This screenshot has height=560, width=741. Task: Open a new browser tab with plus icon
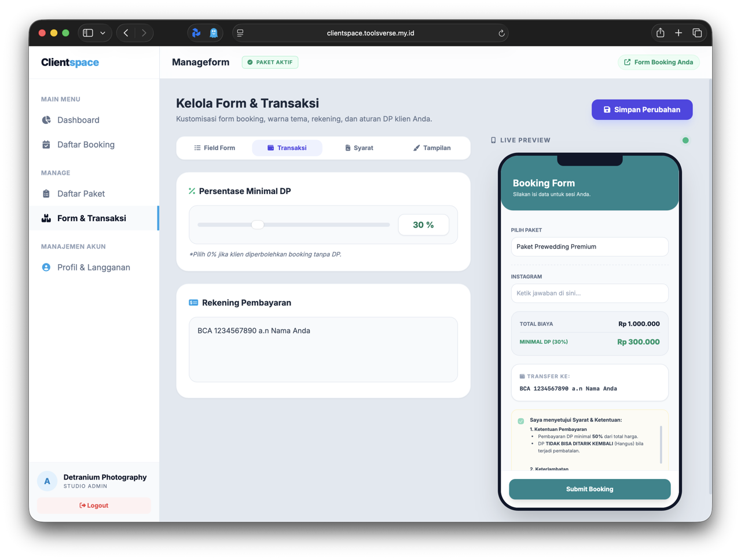(678, 33)
